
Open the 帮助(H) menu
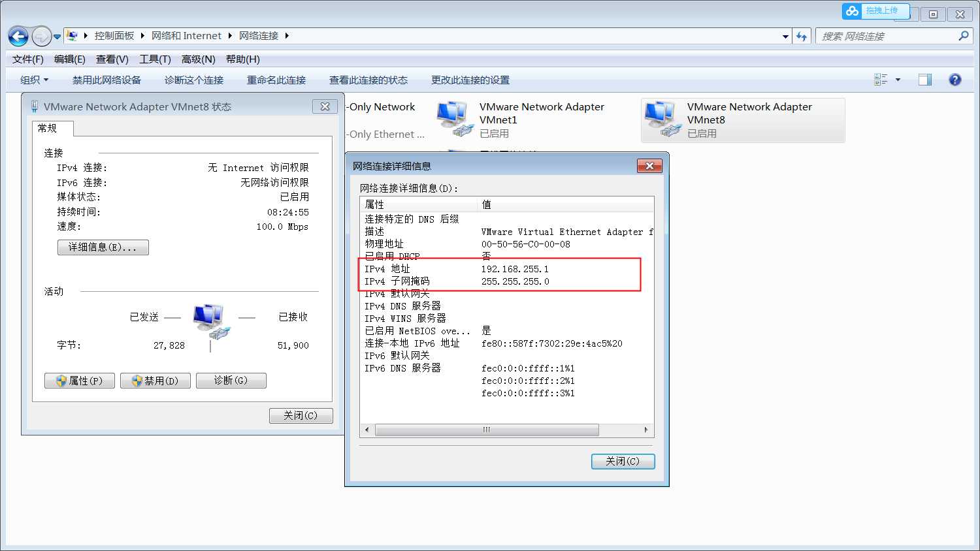(243, 59)
